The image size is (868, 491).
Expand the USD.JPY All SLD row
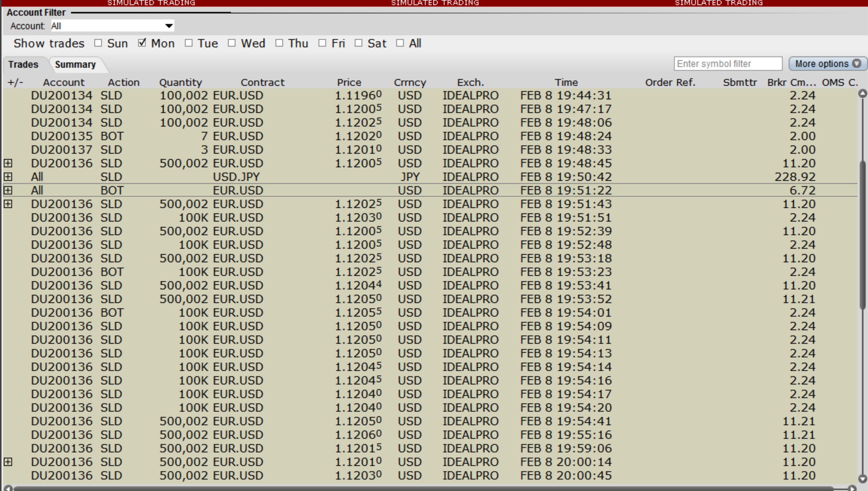pyautogui.click(x=8, y=177)
